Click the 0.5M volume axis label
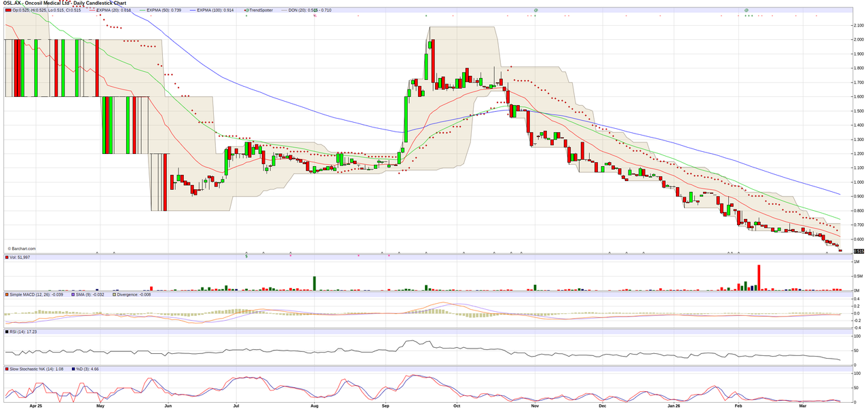 (858, 276)
